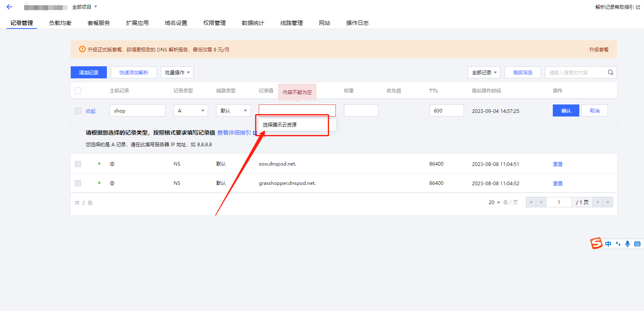Jump to last page pagination icon
This screenshot has height=311, width=644.
coord(608,202)
